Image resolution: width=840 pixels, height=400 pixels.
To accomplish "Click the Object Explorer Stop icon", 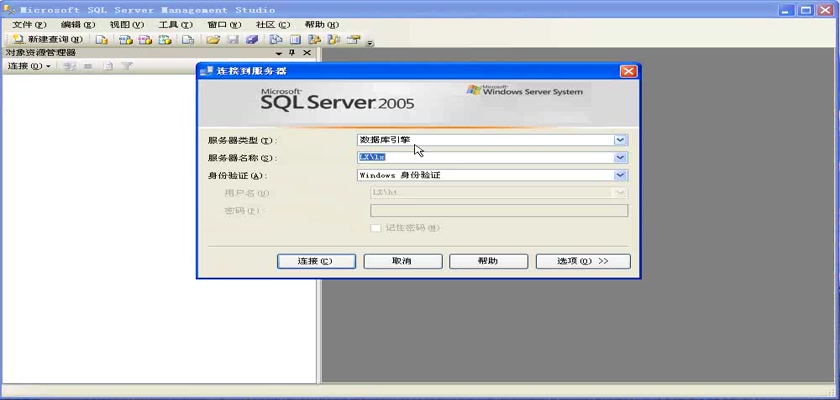I will [x=88, y=66].
